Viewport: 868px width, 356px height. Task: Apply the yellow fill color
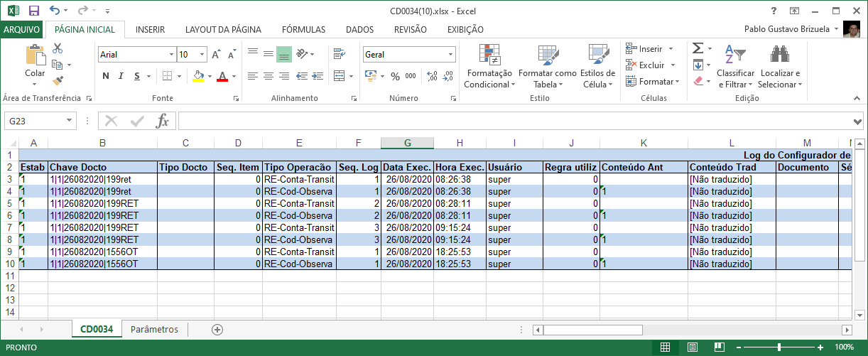[198, 76]
